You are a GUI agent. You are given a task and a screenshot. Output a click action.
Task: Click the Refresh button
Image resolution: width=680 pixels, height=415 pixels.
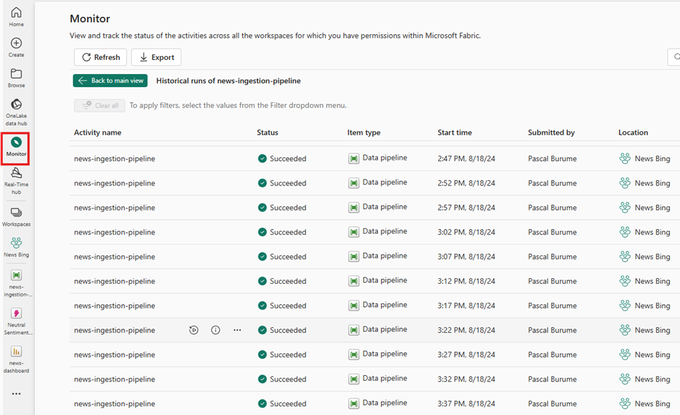click(x=100, y=57)
